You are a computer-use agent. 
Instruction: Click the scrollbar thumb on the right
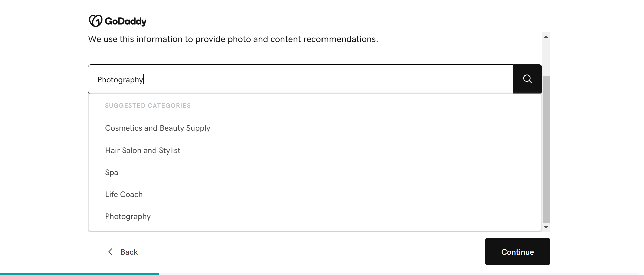546,150
